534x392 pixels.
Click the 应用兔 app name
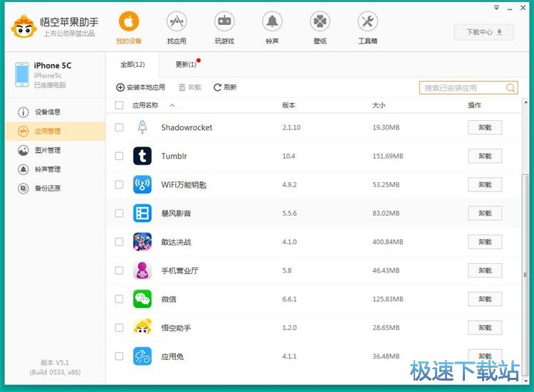pos(172,356)
